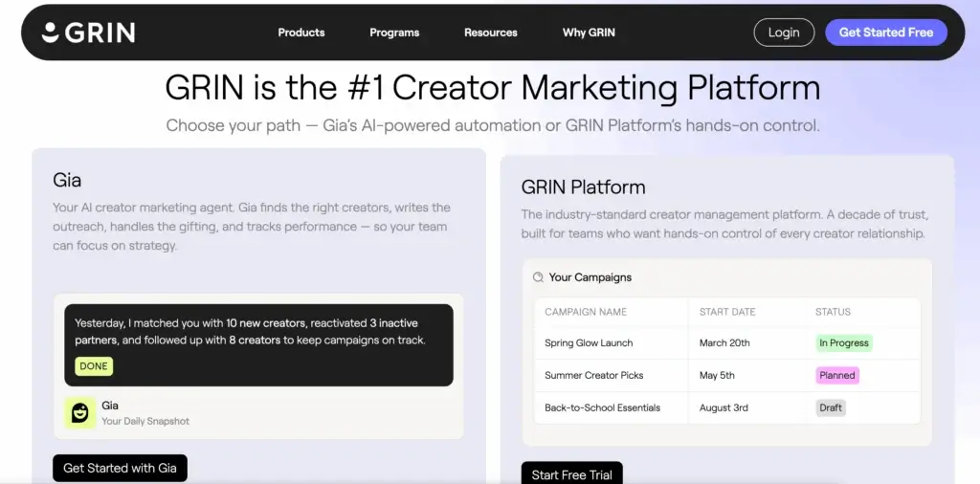This screenshot has width=980, height=484.
Task: Click the green DONE badge
Action: [x=94, y=365]
